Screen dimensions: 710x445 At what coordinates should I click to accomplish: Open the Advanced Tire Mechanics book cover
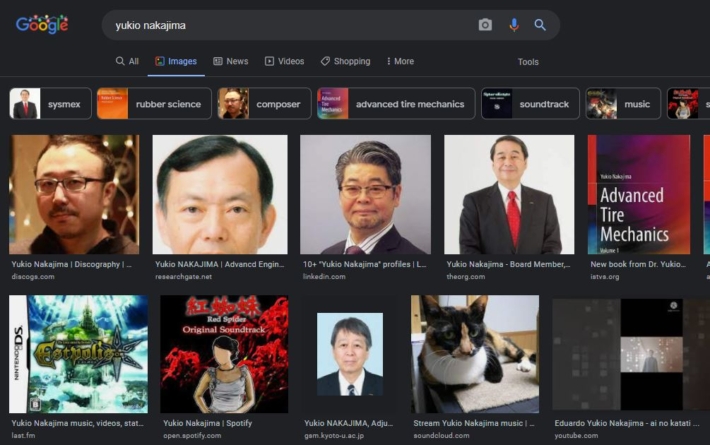[x=639, y=194]
